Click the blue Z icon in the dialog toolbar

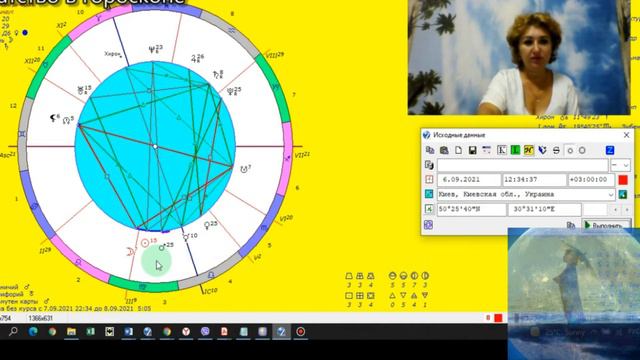point(610,150)
